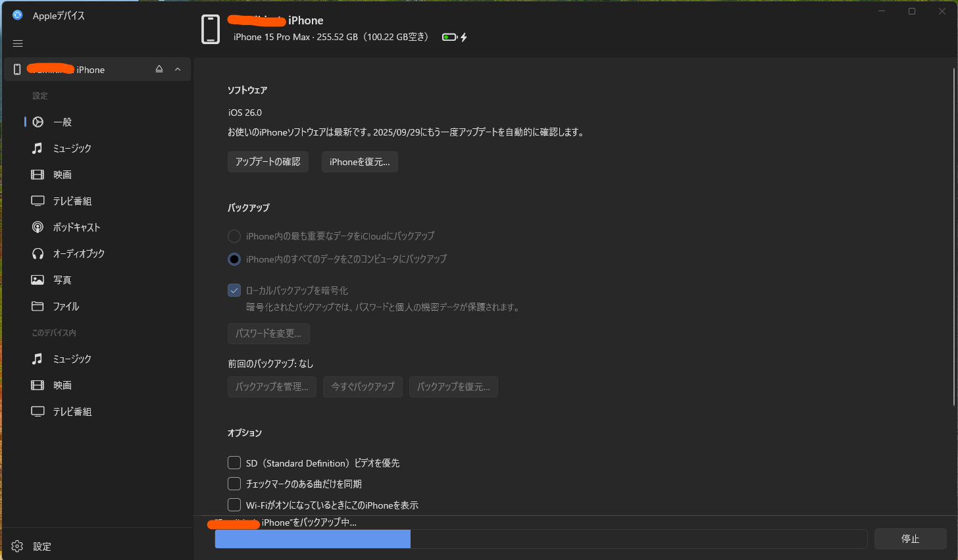The width and height of the screenshot is (958, 560).
Task: Click 前回のバックアップ: なし text
Action: click(270, 363)
